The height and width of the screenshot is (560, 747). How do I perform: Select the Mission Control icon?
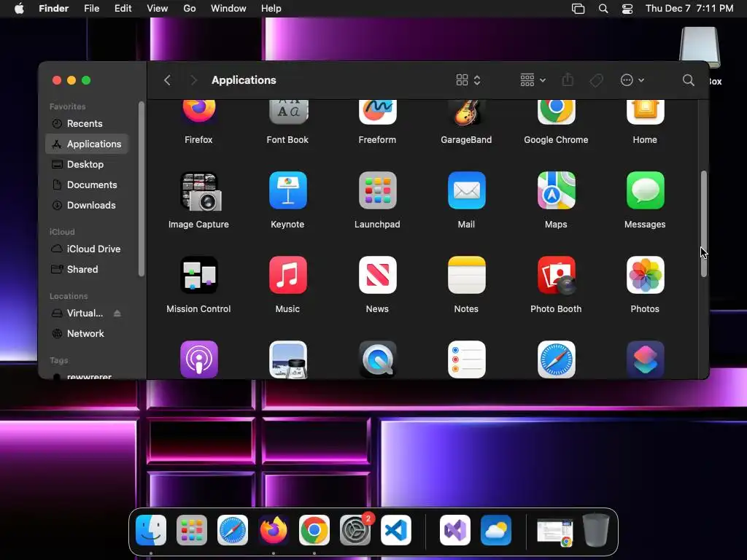pos(198,275)
